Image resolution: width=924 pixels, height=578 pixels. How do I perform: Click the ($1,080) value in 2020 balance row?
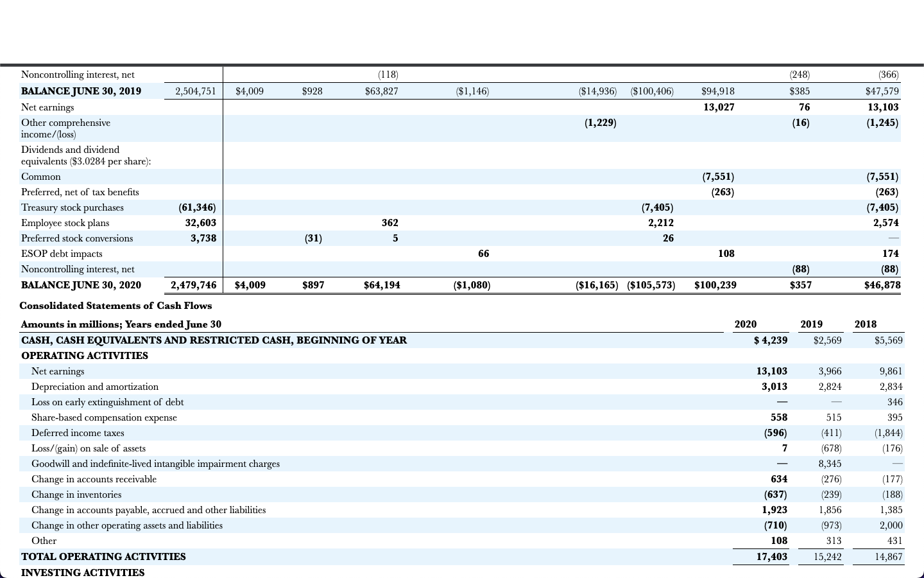tap(472, 285)
